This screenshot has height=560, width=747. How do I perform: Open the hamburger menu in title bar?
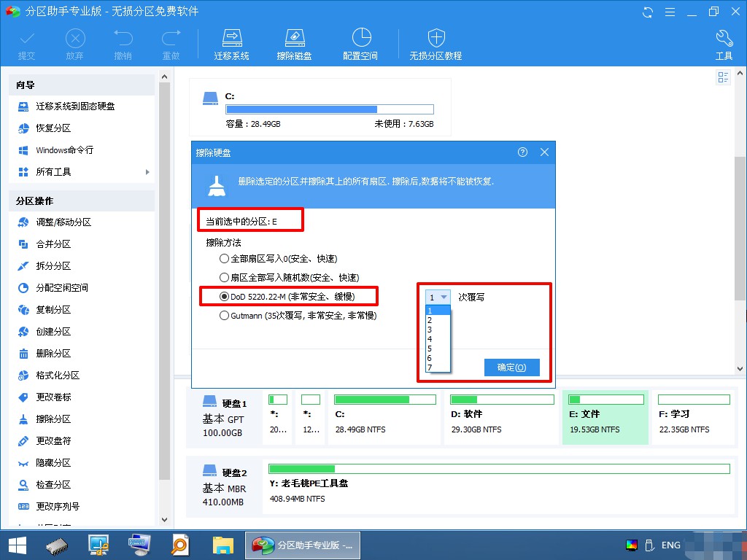click(x=670, y=12)
